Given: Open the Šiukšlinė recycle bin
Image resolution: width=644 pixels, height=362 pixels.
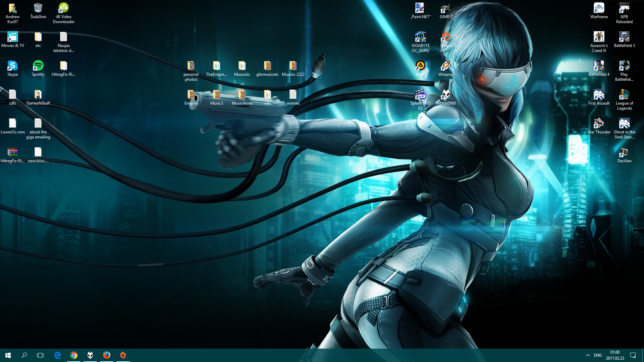Looking at the screenshot, I should point(38,11).
